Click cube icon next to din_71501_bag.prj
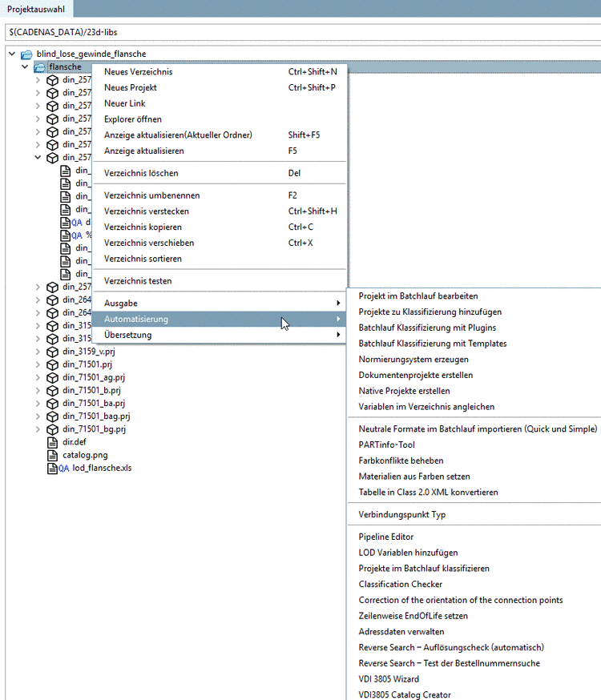 53,416
